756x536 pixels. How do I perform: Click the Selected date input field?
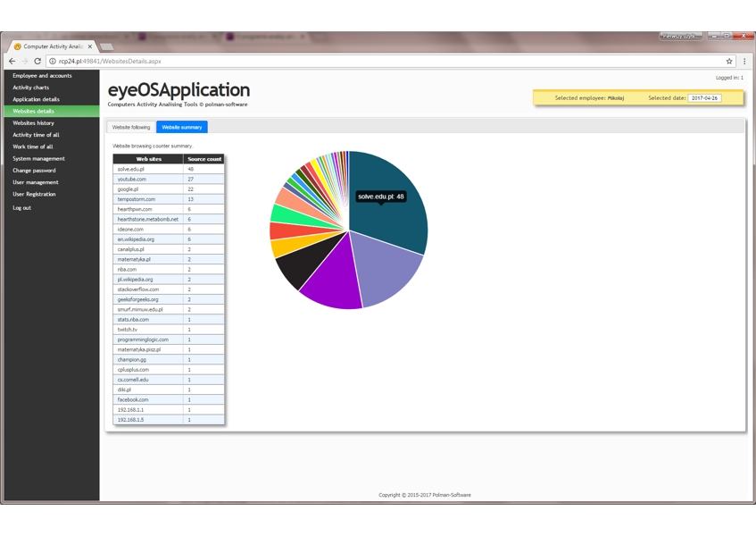704,98
